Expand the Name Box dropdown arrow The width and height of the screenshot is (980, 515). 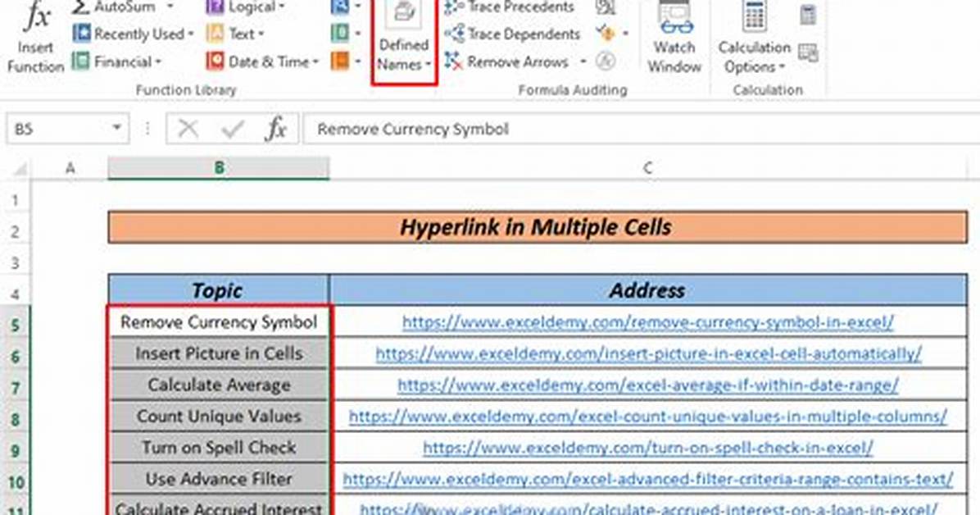[116, 128]
